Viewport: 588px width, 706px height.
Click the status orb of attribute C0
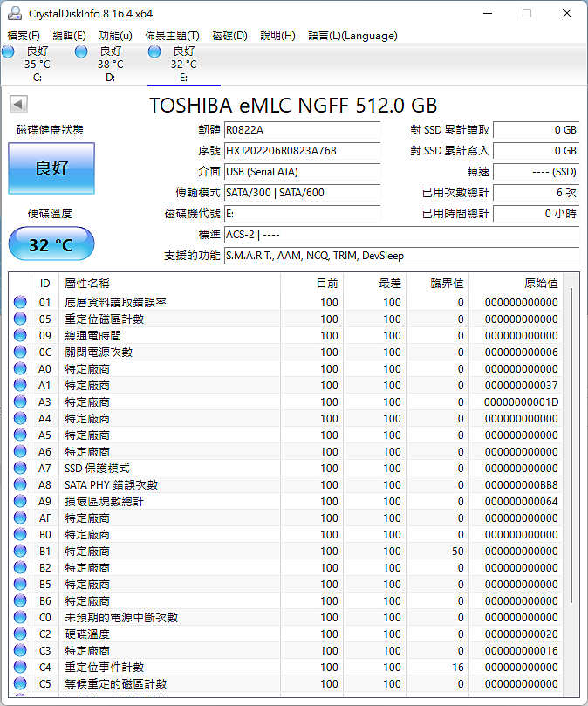tap(20, 617)
